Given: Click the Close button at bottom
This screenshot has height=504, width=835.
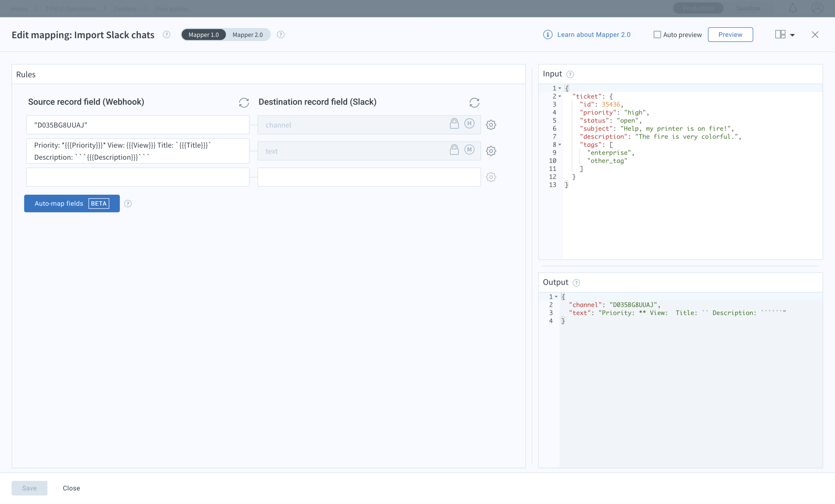Looking at the screenshot, I should [71, 488].
